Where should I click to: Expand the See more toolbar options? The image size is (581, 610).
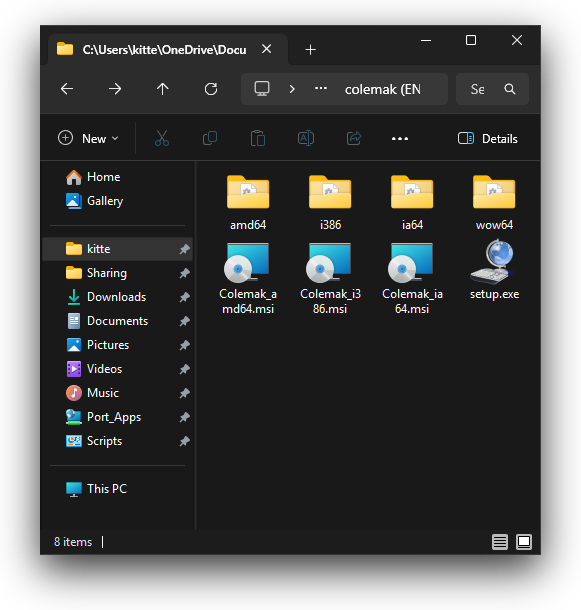[400, 138]
